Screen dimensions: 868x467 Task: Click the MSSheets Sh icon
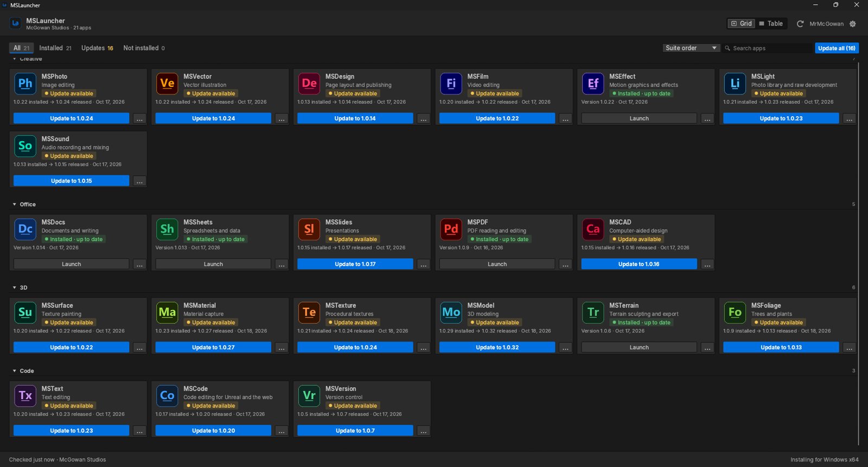click(167, 229)
